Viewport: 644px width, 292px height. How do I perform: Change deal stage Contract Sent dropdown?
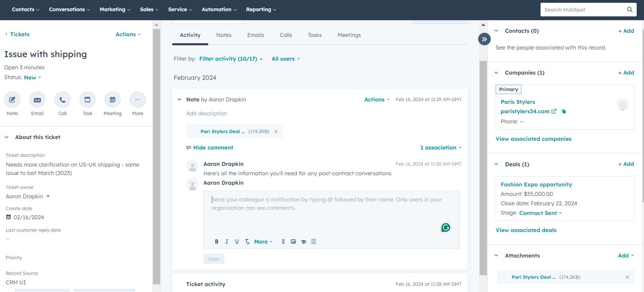(541, 213)
